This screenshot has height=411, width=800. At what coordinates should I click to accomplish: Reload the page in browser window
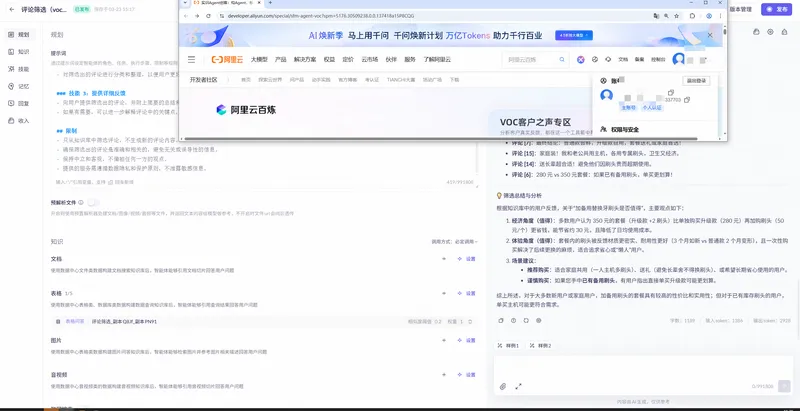pos(208,16)
